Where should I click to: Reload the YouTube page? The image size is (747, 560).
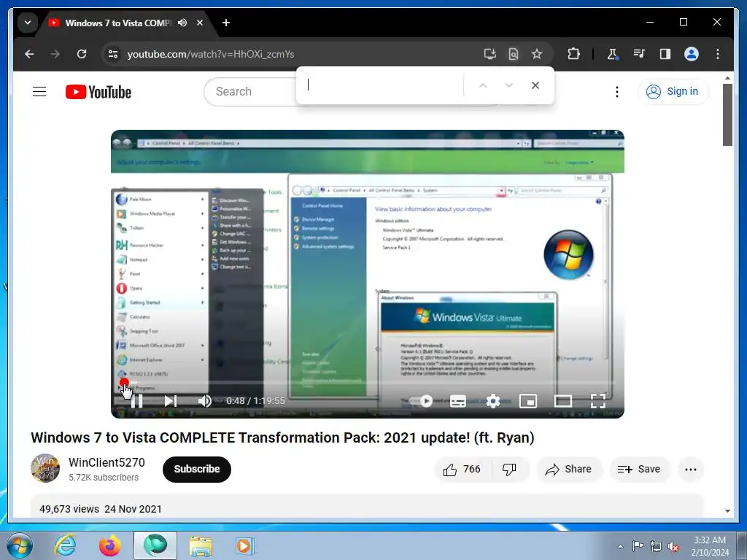coord(82,54)
